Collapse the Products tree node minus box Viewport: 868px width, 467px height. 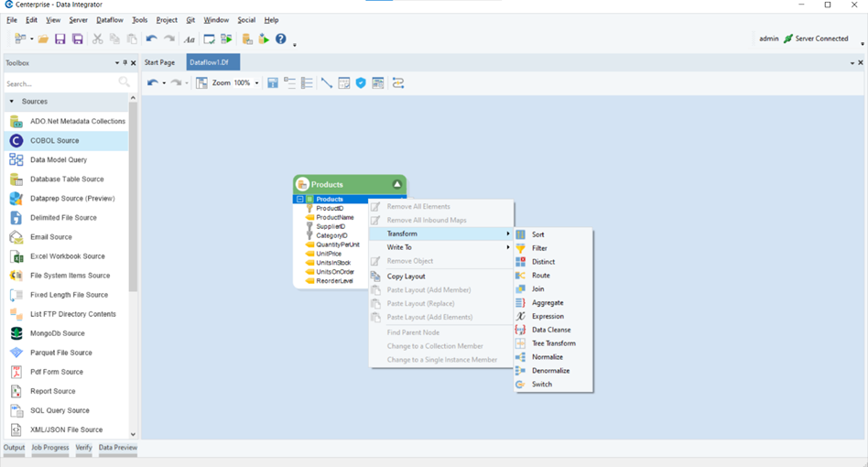[299, 199]
